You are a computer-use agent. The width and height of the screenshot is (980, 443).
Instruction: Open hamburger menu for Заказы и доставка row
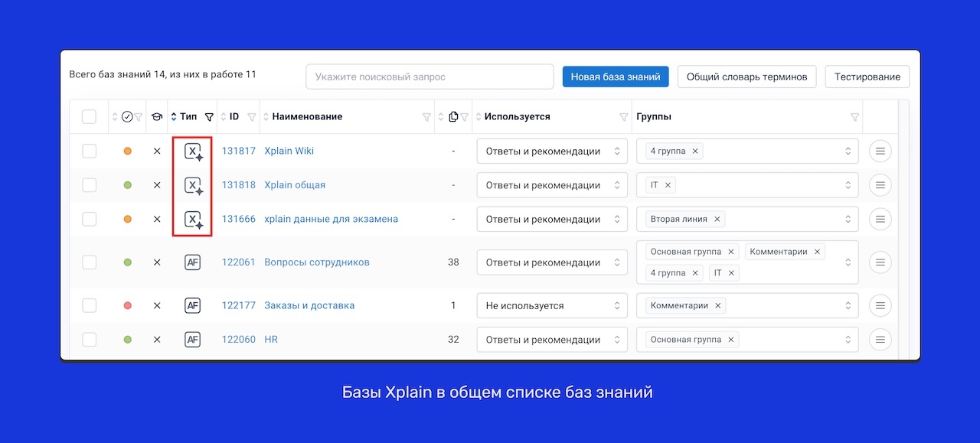880,305
